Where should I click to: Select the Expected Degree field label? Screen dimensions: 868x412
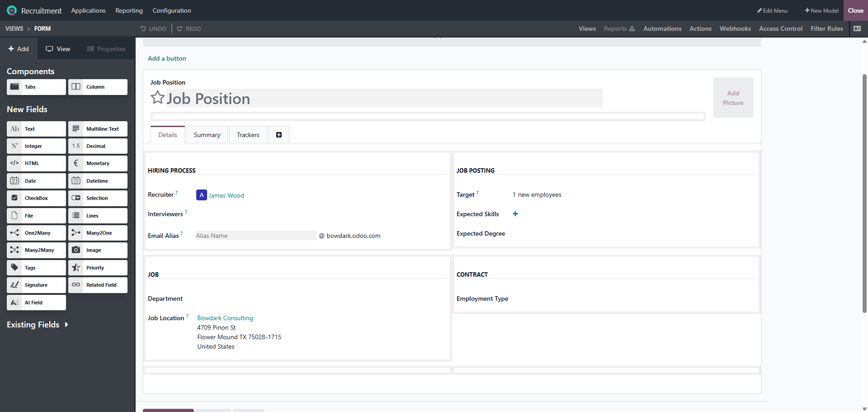[481, 233]
